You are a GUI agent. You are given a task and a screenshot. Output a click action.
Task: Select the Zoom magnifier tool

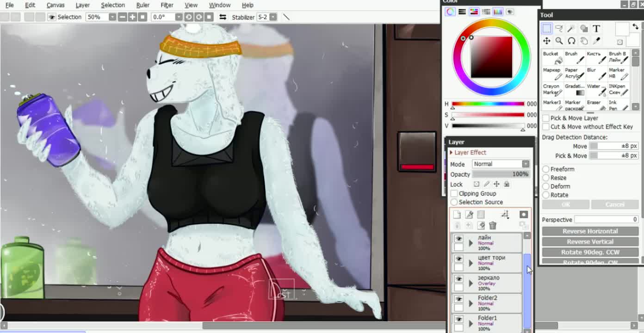[559, 41]
